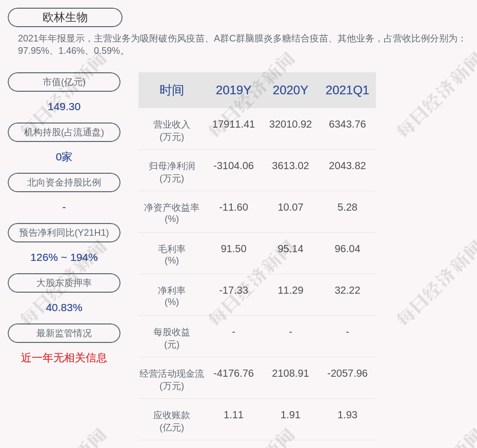Screen dimensions: 477x448
Task: Click the 时间 table header
Action: (x=172, y=90)
